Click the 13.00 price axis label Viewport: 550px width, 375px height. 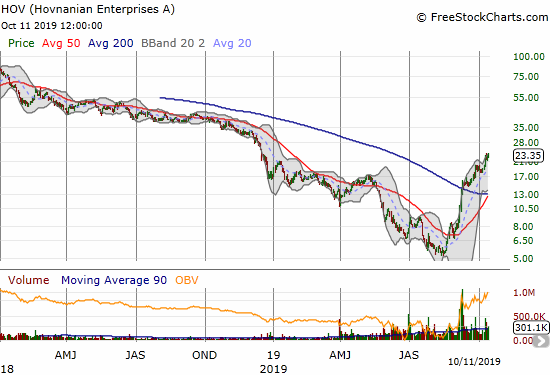click(x=526, y=194)
